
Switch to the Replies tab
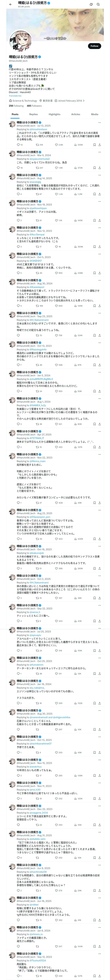click(33, 114)
